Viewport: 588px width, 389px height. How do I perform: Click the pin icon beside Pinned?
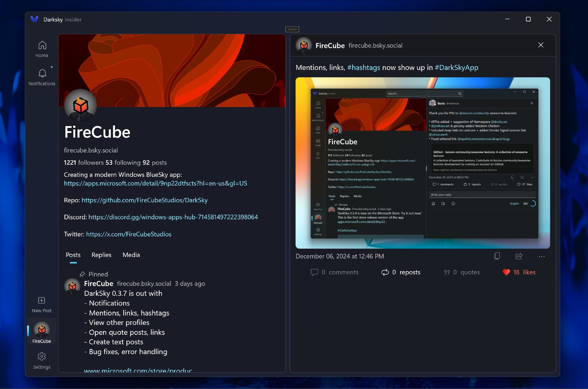tap(82, 274)
